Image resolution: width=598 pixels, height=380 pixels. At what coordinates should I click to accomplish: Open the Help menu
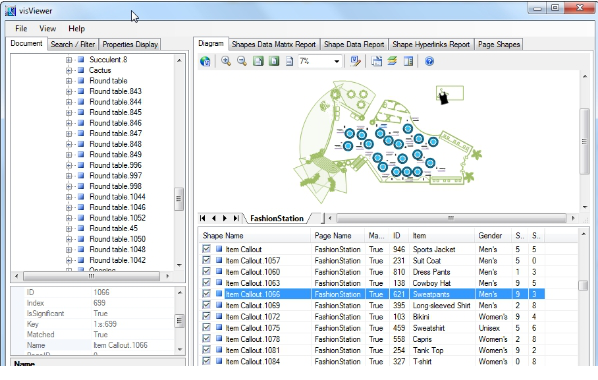coord(77,29)
